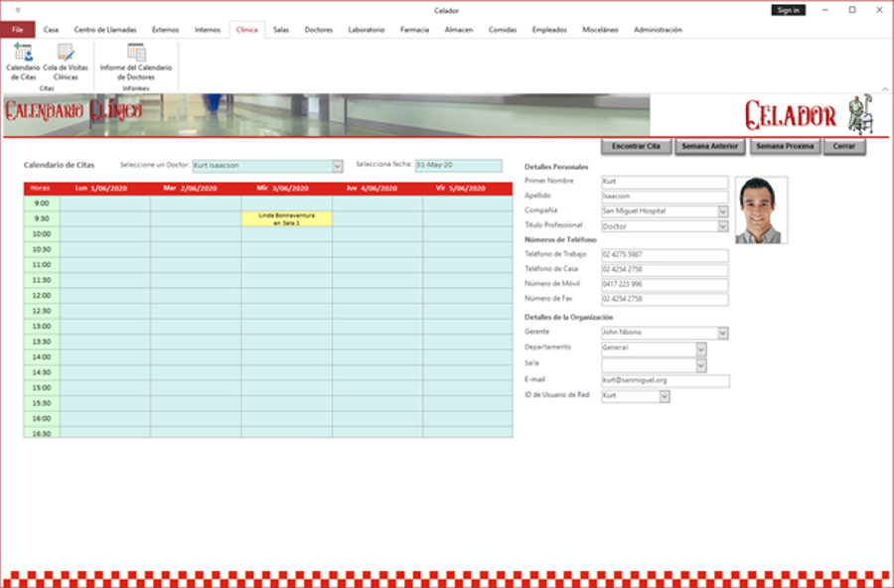Click the doctor's profile photo

tap(761, 209)
